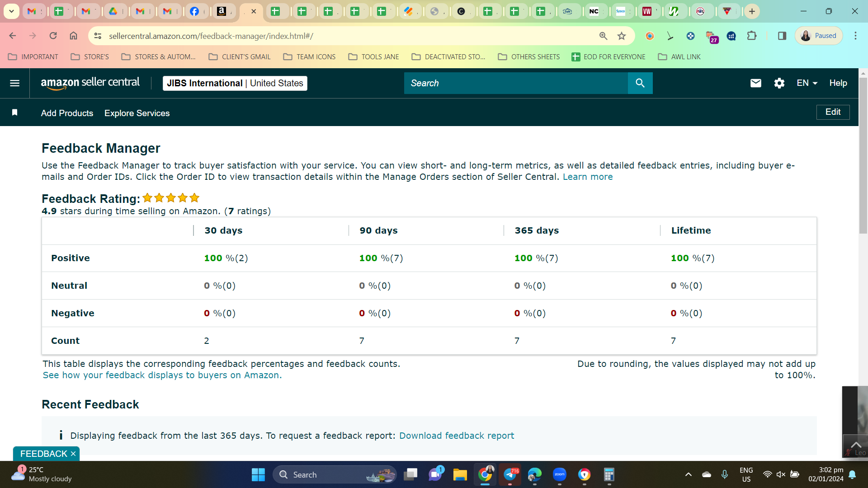868x488 pixels.
Task: Open the tab search dropdown arrow
Action: [11, 11]
